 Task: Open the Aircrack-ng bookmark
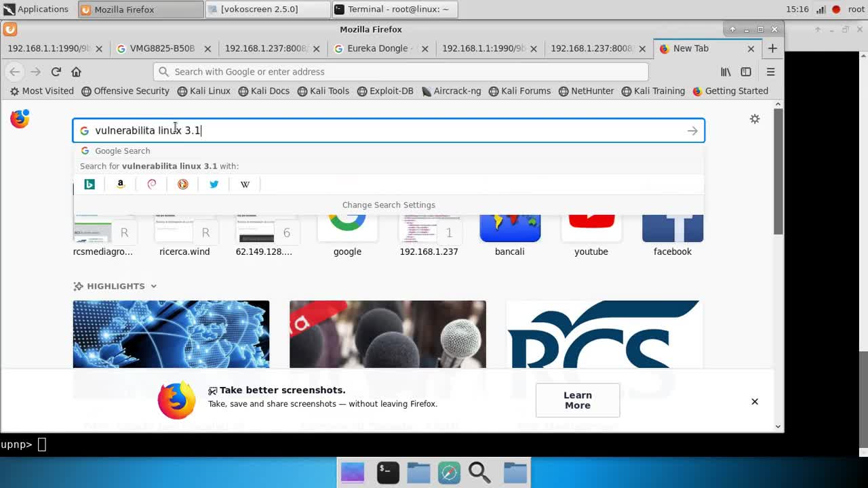452,91
